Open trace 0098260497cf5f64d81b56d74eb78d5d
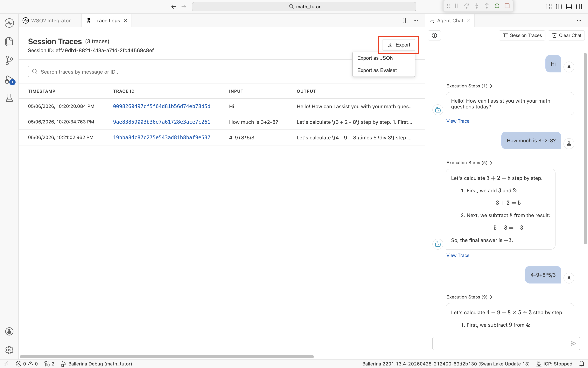This screenshot has height=368, width=588. point(162,106)
